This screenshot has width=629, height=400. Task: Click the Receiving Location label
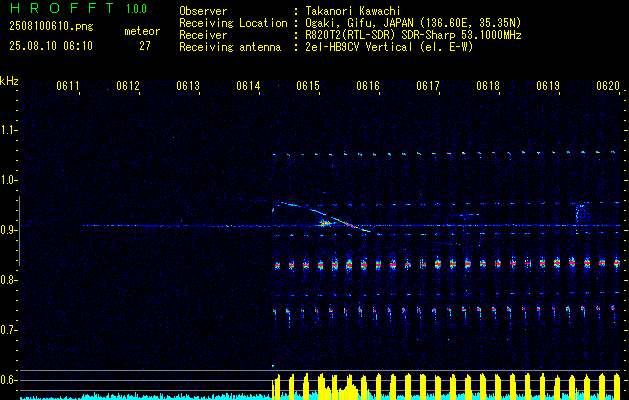click(233, 23)
